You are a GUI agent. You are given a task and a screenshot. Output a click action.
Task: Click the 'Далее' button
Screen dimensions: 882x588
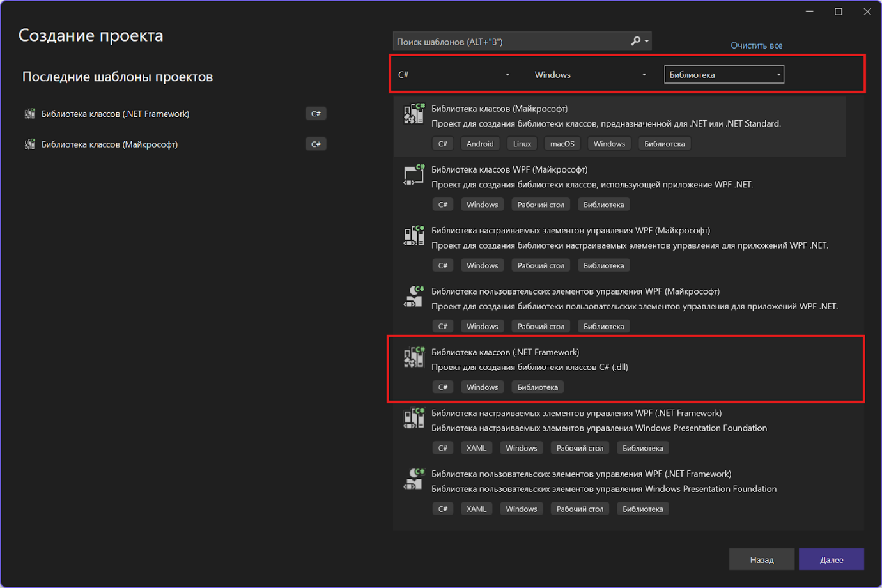click(x=832, y=559)
